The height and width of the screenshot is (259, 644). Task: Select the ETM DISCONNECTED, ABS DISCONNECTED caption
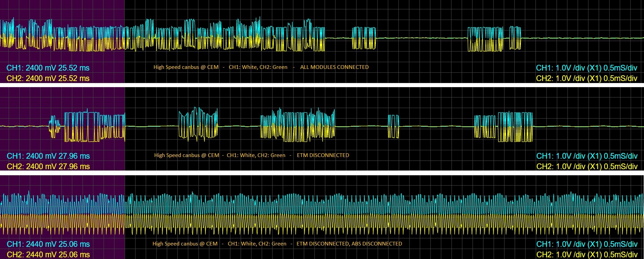[349, 244]
